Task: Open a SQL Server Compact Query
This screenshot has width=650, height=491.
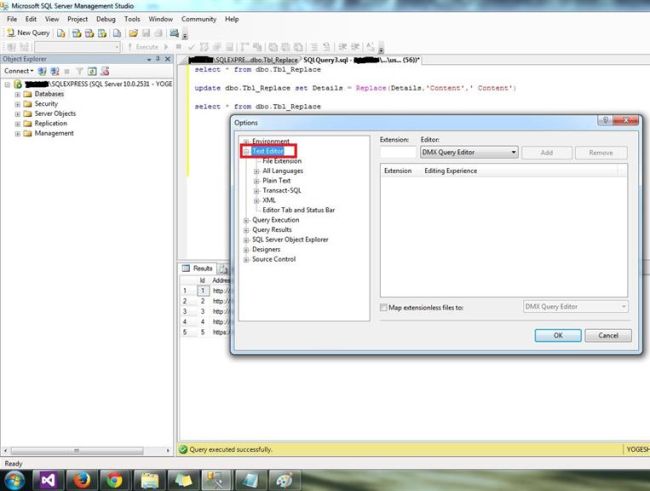Action: (x=117, y=33)
